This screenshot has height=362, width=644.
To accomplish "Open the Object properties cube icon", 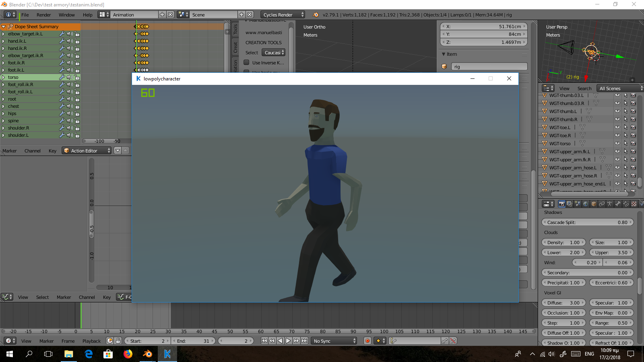I will coord(594,204).
